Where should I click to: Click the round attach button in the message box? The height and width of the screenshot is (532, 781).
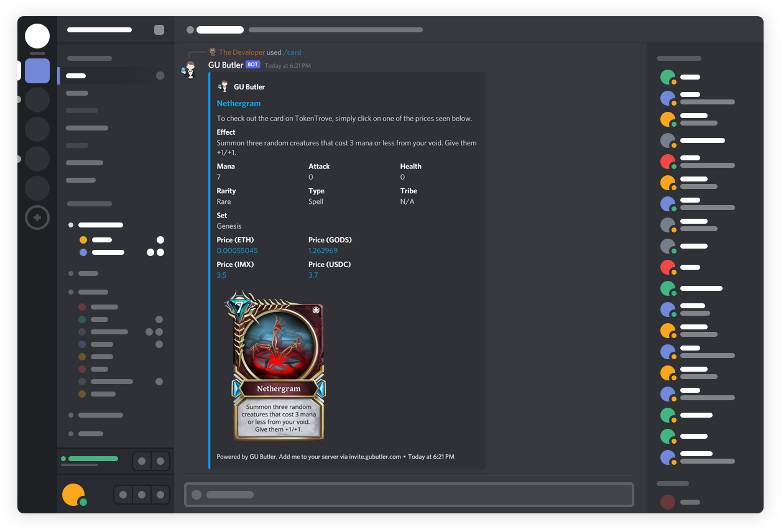pyautogui.click(x=196, y=495)
